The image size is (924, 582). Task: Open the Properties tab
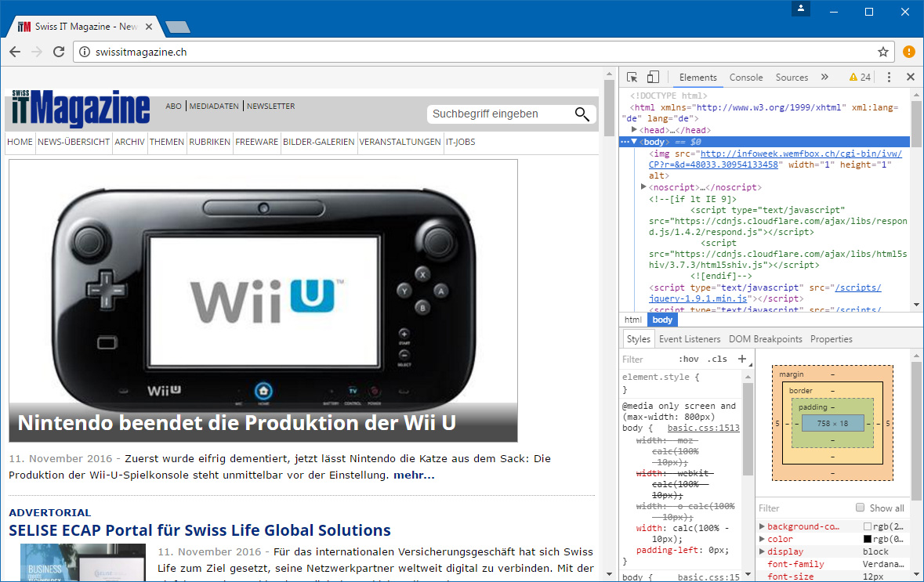point(831,339)
